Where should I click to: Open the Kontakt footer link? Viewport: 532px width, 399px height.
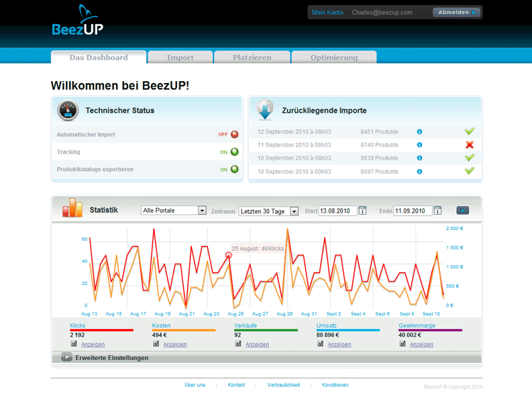click(236, 385)
